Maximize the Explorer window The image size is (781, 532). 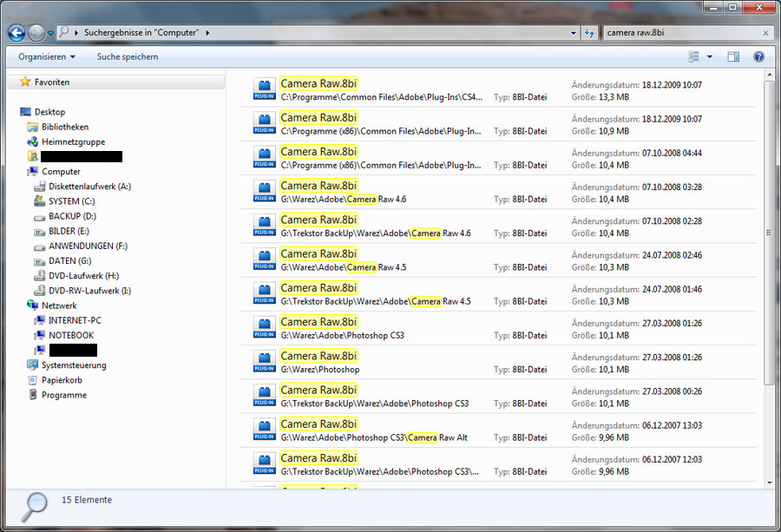click(x=732, y=7)
